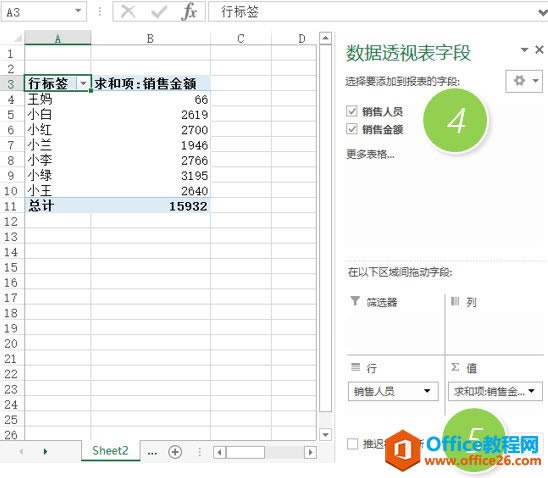Viewport: 548px width, 478px height.
Task: Click the 总计 grand total label cell
Action: click(x=58, y=206)
